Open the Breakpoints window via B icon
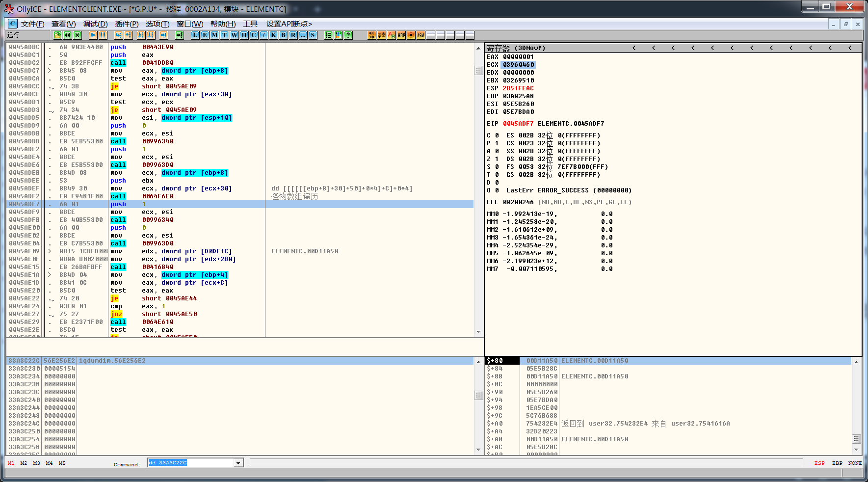Viewport: 868px width, 482px height. tap(283, 35)
